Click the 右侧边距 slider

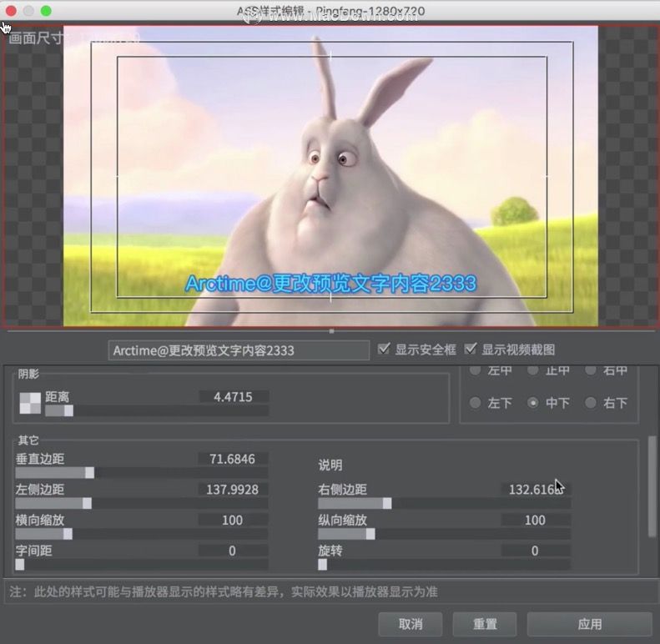pyautogui.click(x=445, y=503)
